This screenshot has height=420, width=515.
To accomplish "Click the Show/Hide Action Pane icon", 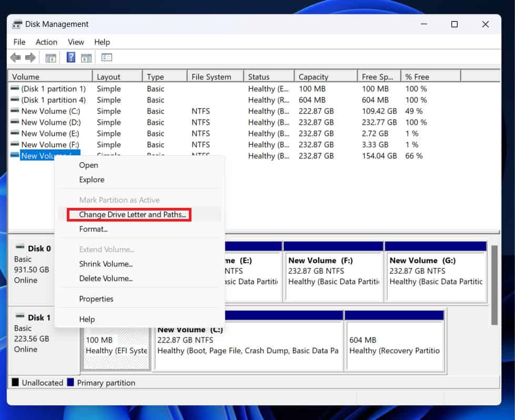I will 86,57.
